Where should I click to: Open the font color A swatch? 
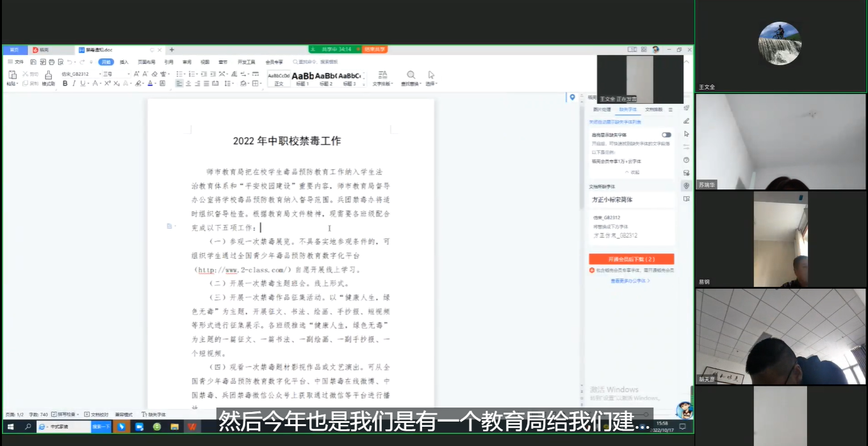150,83
